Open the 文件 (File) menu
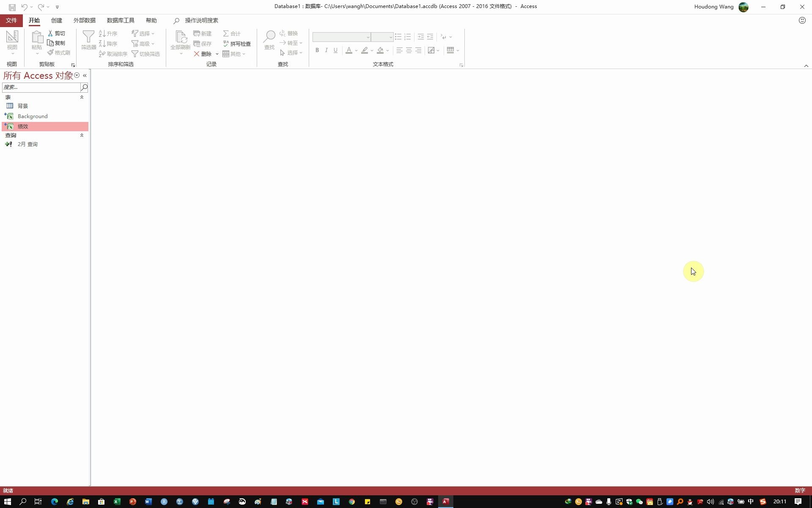The image size is (812, 508). pyautogui.click(x=11, y=20)
